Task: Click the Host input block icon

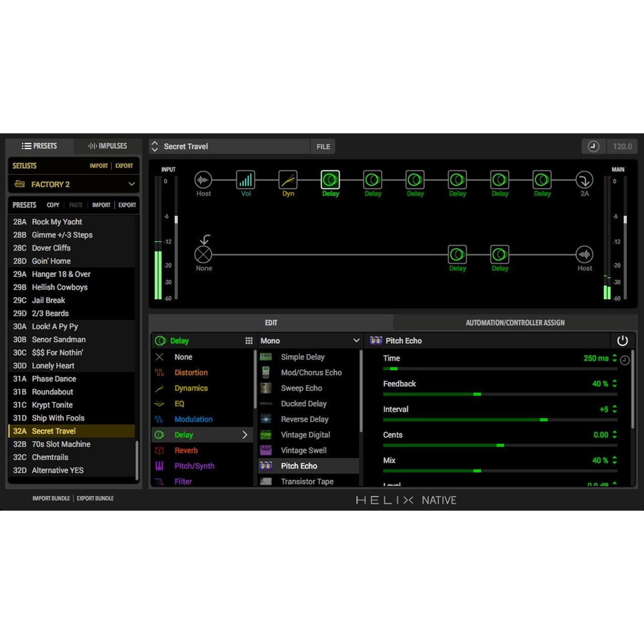Action: pos(203,180)
